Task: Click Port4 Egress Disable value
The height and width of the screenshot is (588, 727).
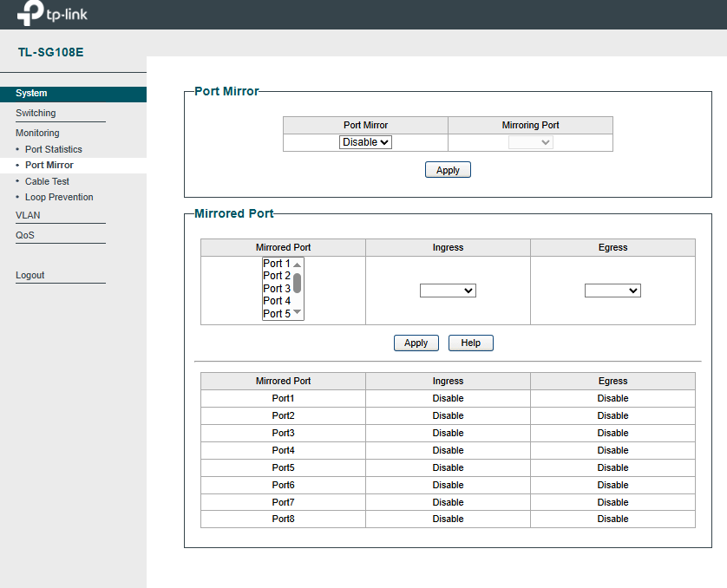Action: 612,450
